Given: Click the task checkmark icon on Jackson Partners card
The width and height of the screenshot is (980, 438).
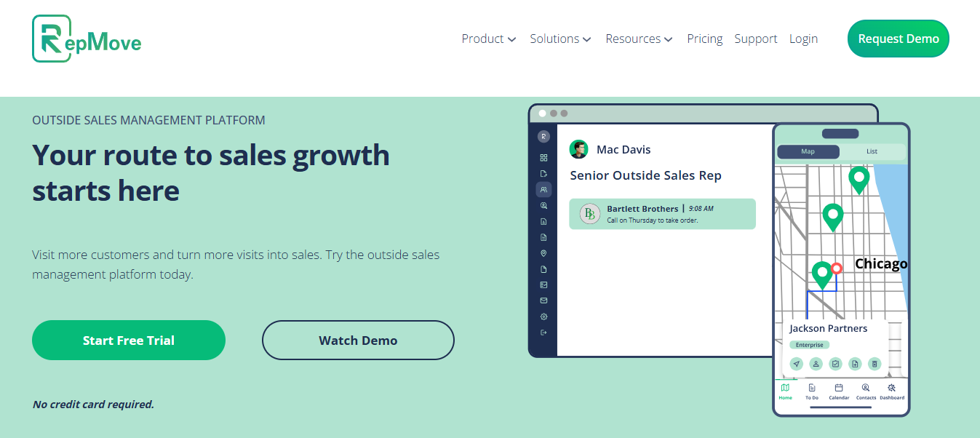Looking at the screenshot, I should (836, 364).
